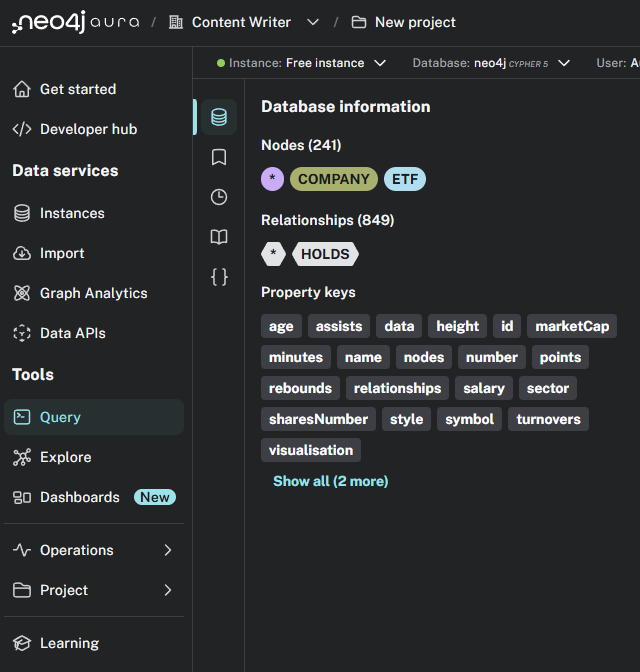Viewport: 640px width, 672px height.
Task: Open the query history clock icon
Action: (219, 197)
